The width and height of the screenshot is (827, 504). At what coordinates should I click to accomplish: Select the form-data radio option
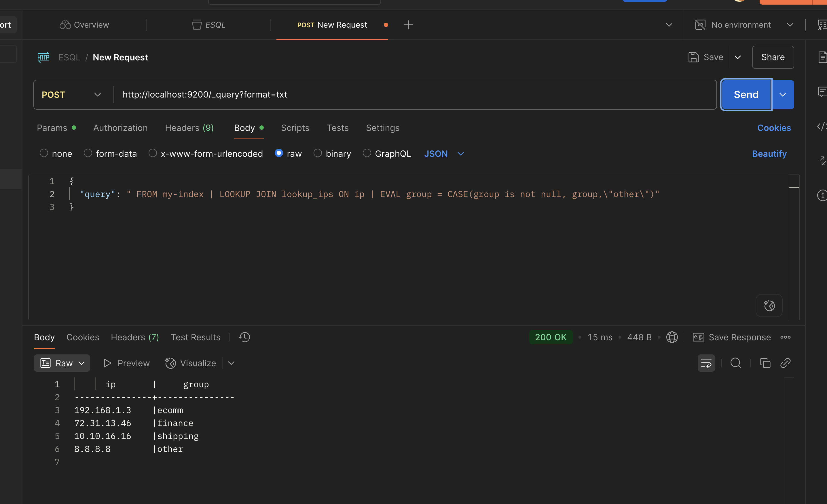click(88, 153)
